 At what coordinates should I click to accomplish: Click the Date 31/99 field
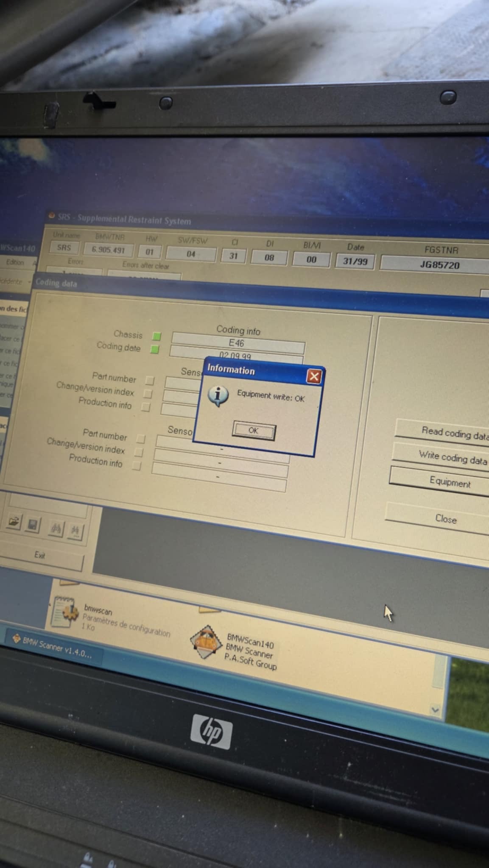point(355,261)
